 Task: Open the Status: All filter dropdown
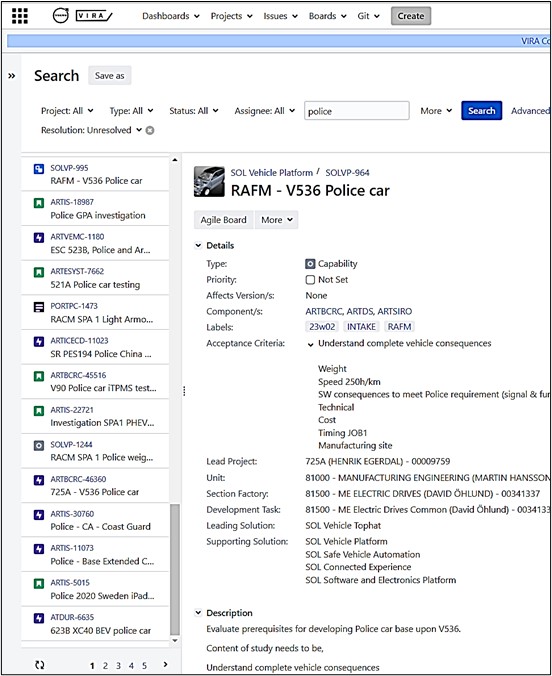(x=194, y=111)
